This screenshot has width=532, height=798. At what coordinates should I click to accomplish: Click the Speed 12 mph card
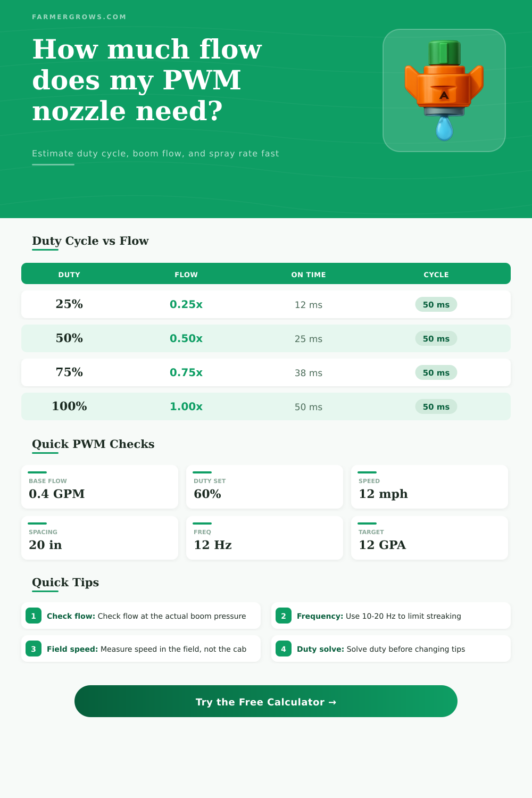point(429,487)
